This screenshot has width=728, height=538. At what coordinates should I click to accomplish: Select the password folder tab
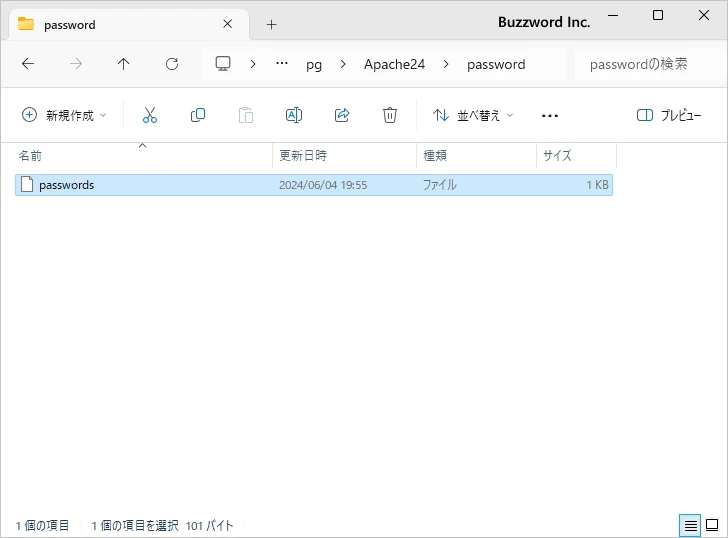pyautogui.click(x=120, y=24)
